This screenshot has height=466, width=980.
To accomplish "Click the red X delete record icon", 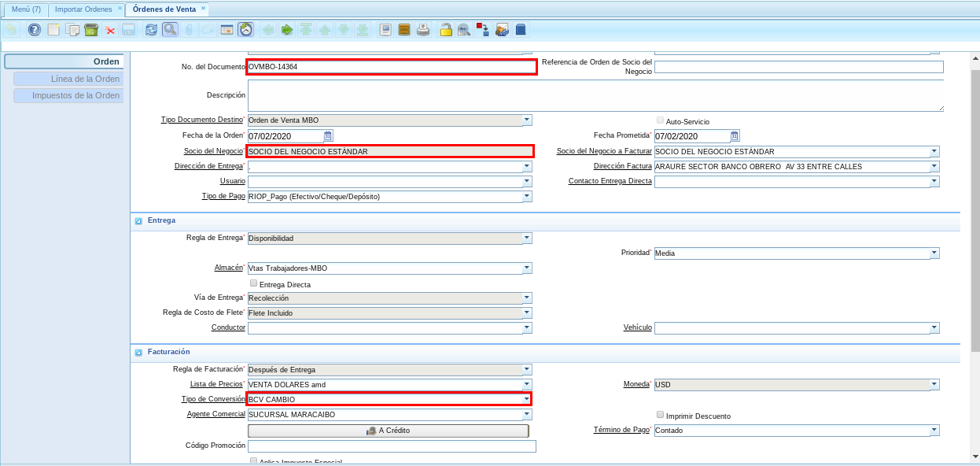I will (110, 30).
